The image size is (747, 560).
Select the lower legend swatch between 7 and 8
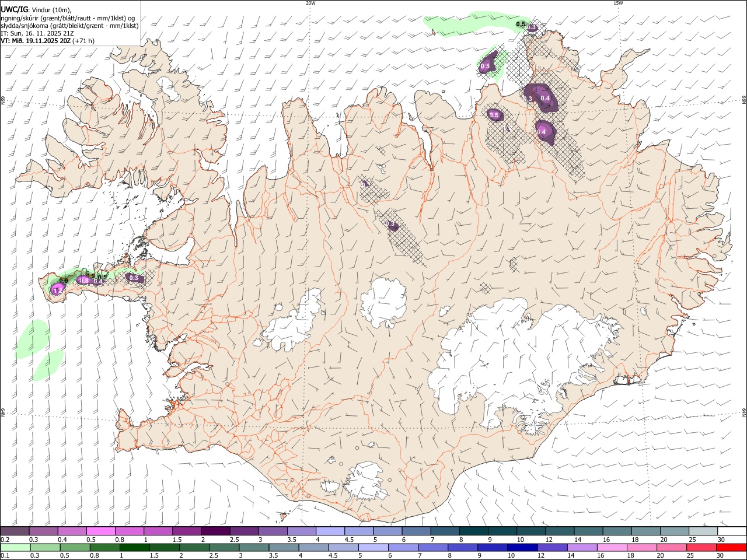(x=432, y=547)
